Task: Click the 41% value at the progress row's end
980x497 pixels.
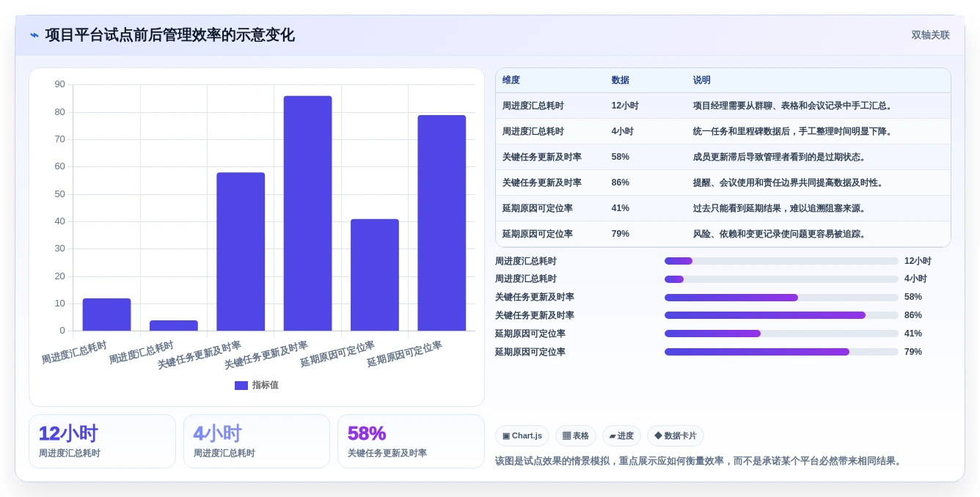Action: pyautogui.click(x=913, y=334)
